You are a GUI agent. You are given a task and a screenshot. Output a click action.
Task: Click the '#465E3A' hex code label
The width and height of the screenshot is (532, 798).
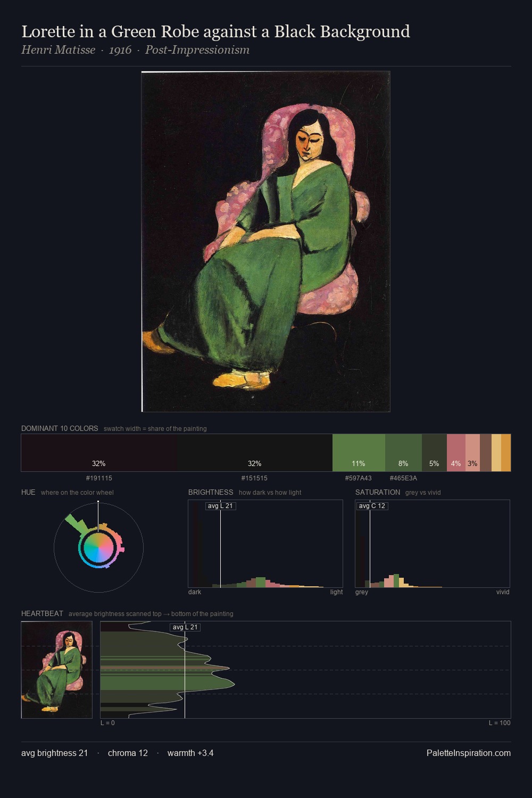click(403, 478)
